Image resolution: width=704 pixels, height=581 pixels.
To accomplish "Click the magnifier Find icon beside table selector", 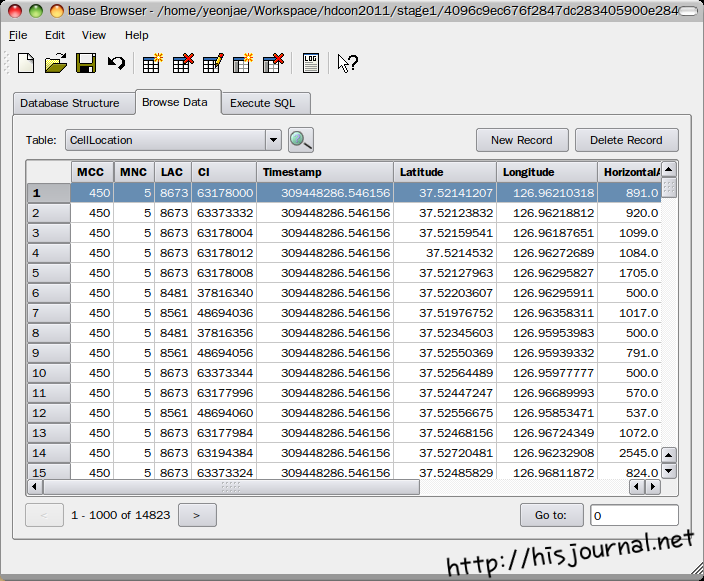I will (300, 140).
